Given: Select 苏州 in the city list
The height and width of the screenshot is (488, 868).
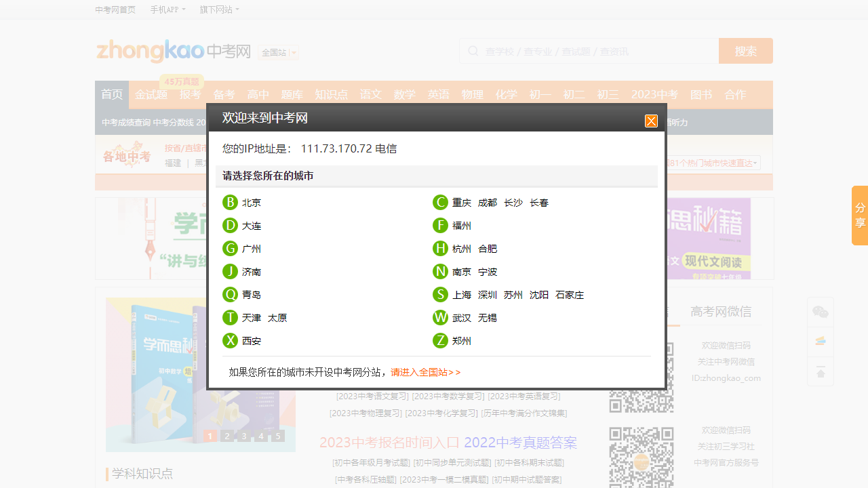Looking at the screenshot, I should click(513, 295).
